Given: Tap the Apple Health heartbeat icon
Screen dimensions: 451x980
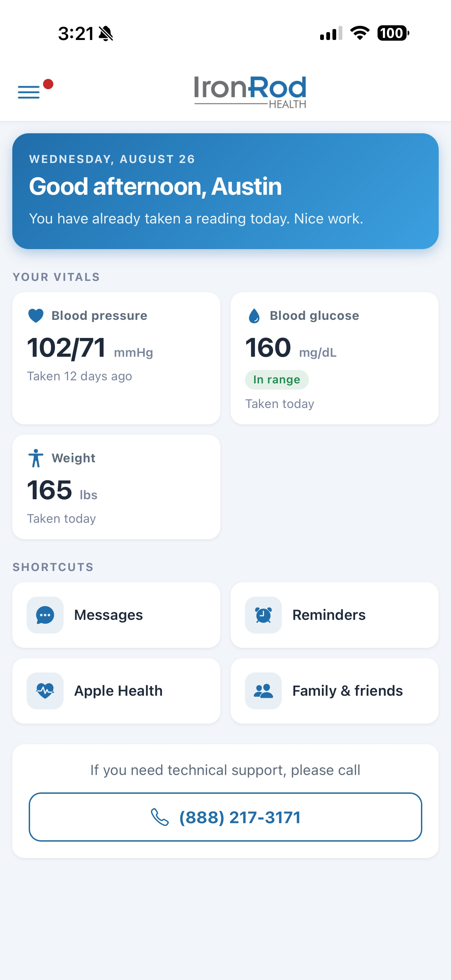Looking at the screenshot, I should 45,691.
